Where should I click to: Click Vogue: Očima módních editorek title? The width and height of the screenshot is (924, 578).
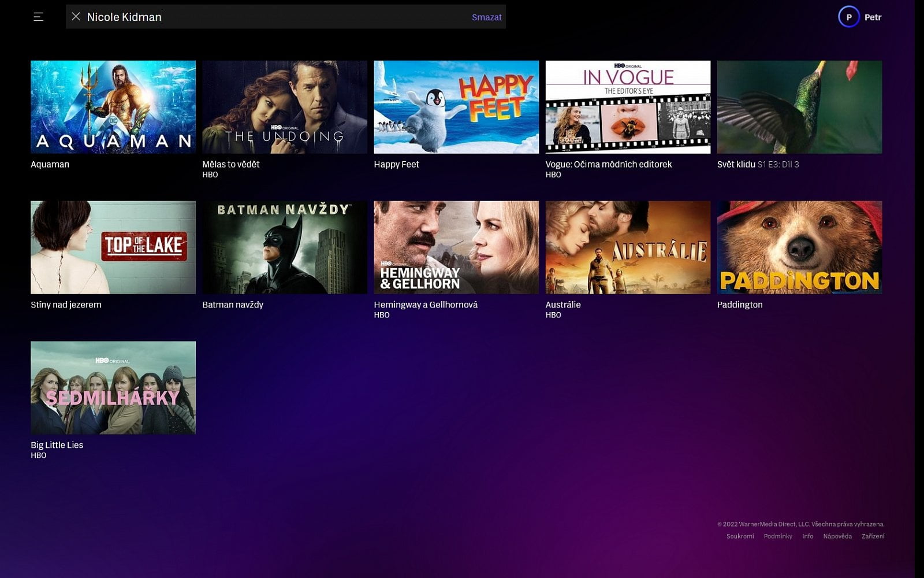pyautogui.click(x=609, y=164)
